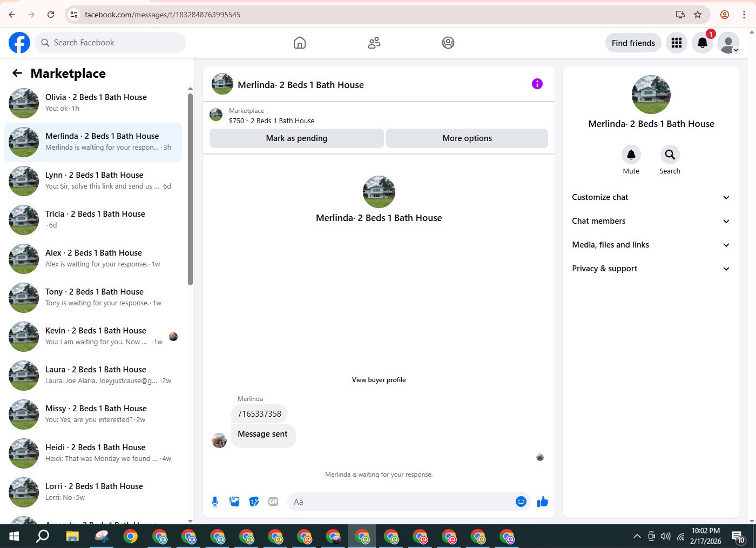Go to Home feed icon

[x=300, y=43]
